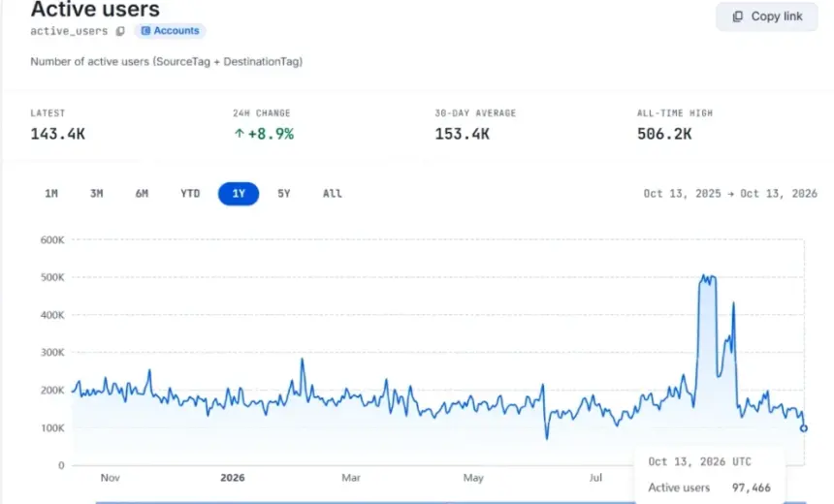Screen dimensions: 834x504
Task: Click the metric description mentioning SourceTag
Action: coord(167,62)
